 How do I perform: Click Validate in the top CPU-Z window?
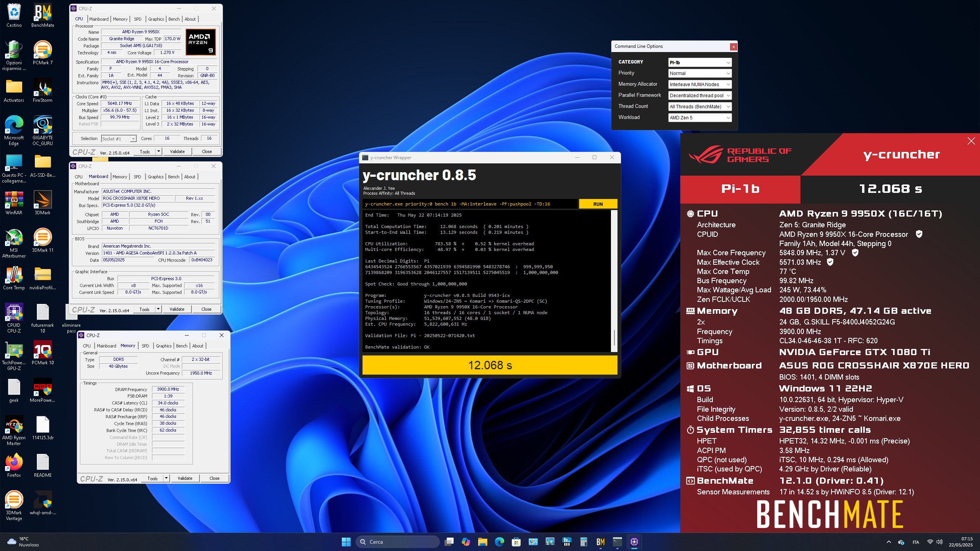tap(177, 152)
